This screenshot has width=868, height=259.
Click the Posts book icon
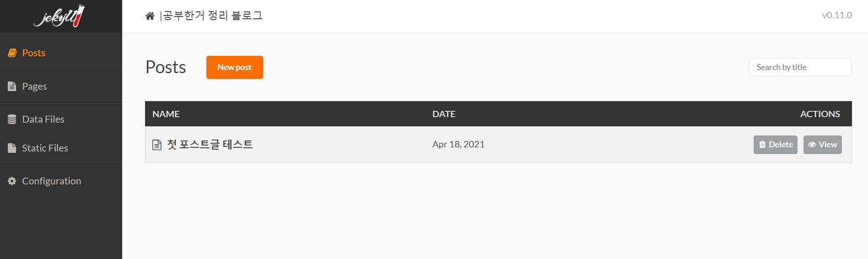point(12,53)
